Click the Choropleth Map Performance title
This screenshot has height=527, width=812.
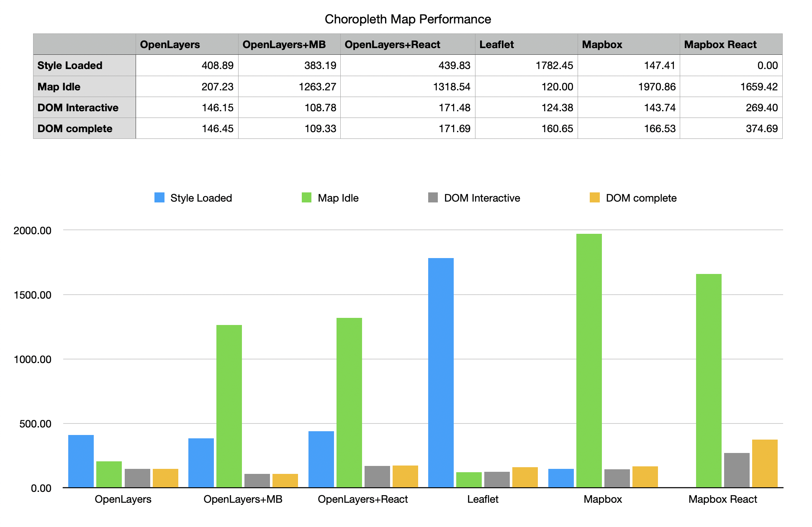click(408, 19)
